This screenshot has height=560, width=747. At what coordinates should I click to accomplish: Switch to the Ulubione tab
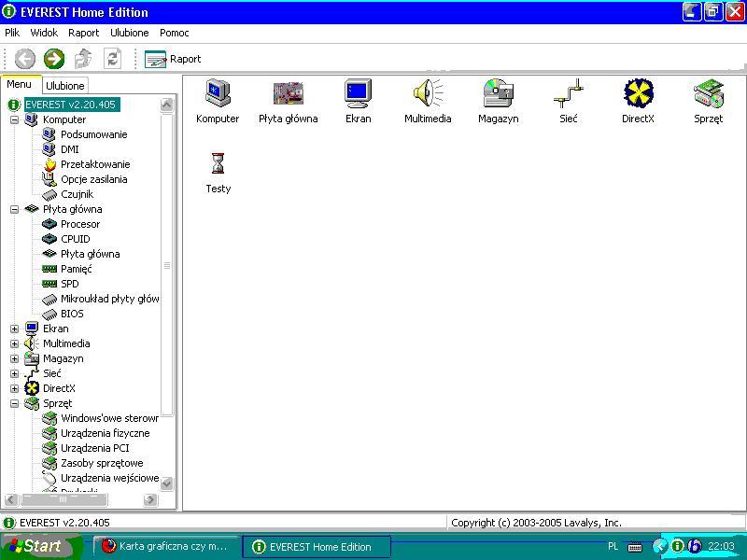[65, 86]
